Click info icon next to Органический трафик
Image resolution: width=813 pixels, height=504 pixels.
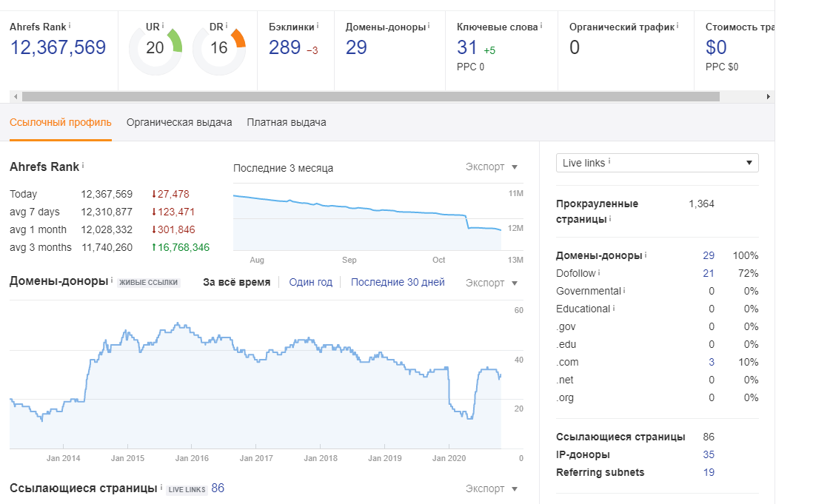[677, 25]
